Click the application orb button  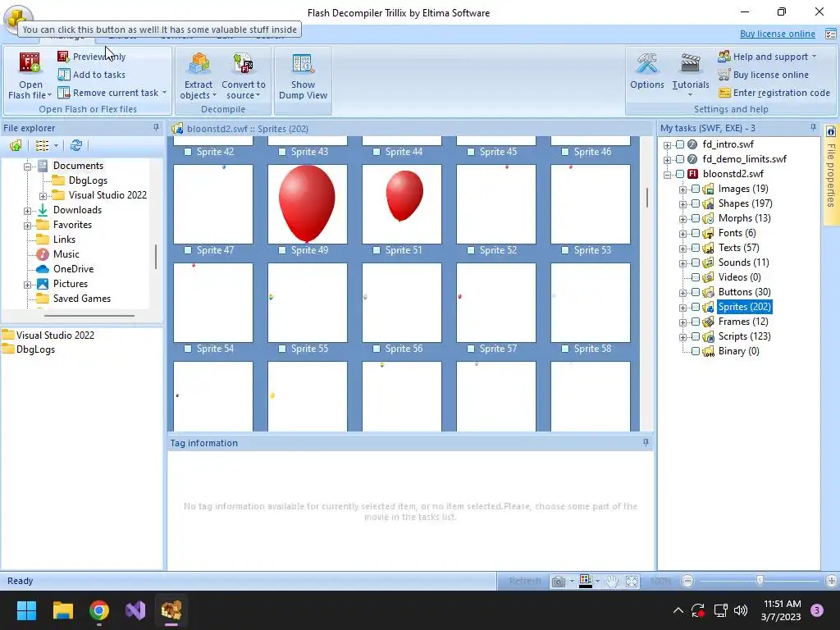[x=17, y=19]
